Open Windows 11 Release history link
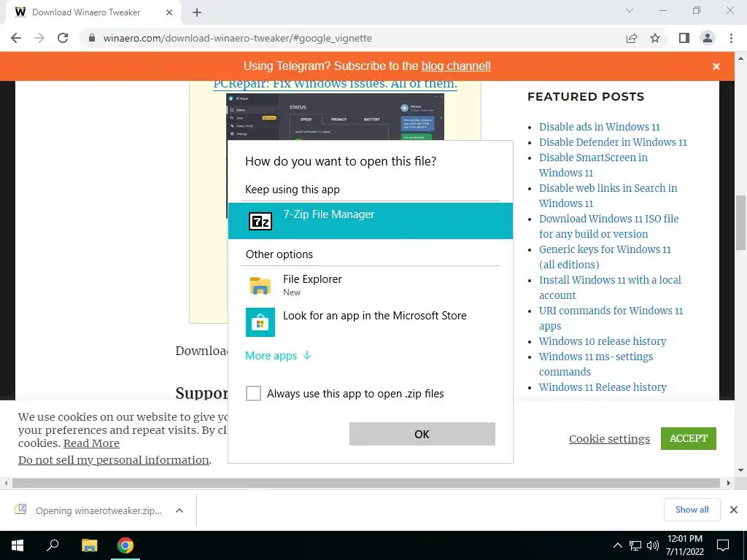Image resolution: width=747 pixels, height=560 pixels. [603, 387]
